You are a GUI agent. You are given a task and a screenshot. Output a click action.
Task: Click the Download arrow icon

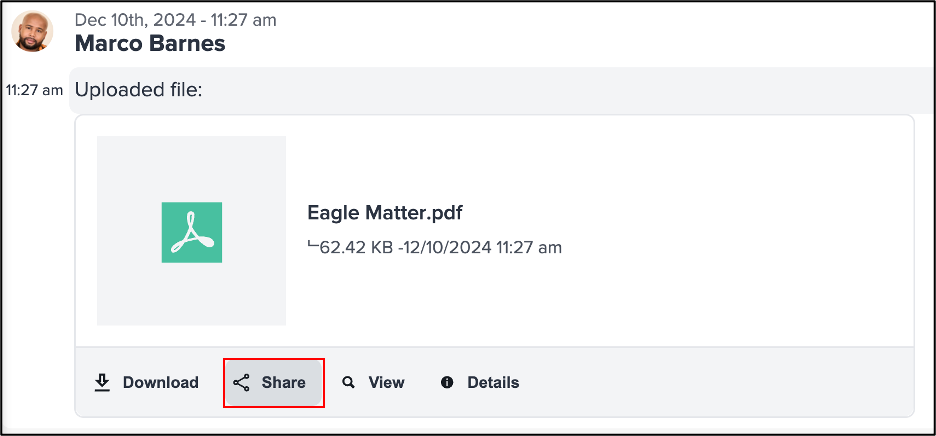click(103, 383)
